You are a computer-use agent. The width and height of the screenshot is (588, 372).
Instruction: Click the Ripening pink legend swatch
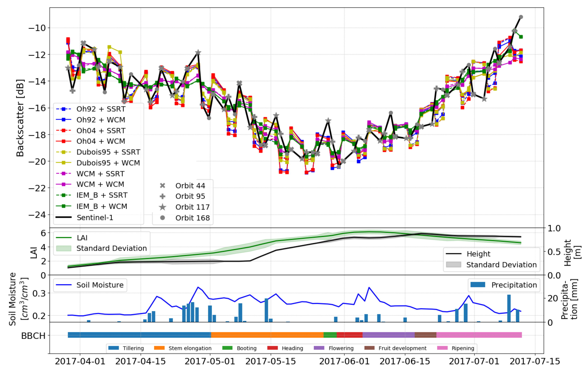point(442,348)
